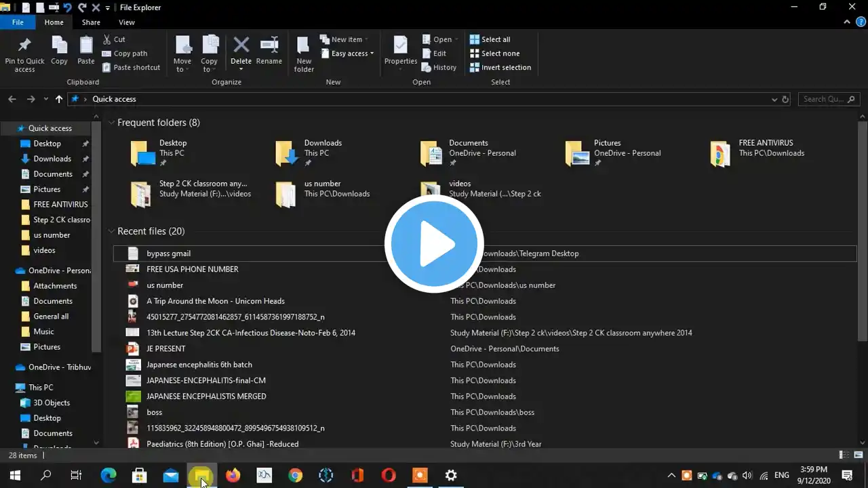Click Select all in the ribbon
The height and width of the screenshot is (488, 868).
494,39
